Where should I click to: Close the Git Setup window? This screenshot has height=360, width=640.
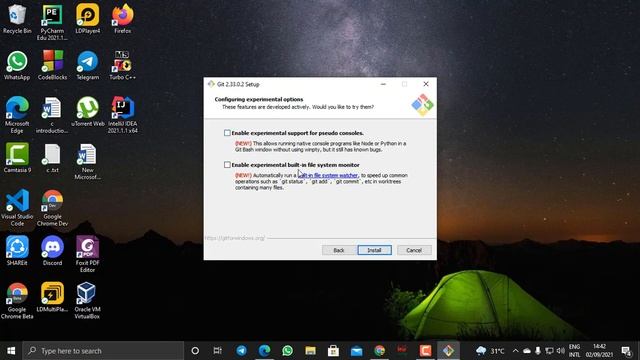(x=426, y=84)
